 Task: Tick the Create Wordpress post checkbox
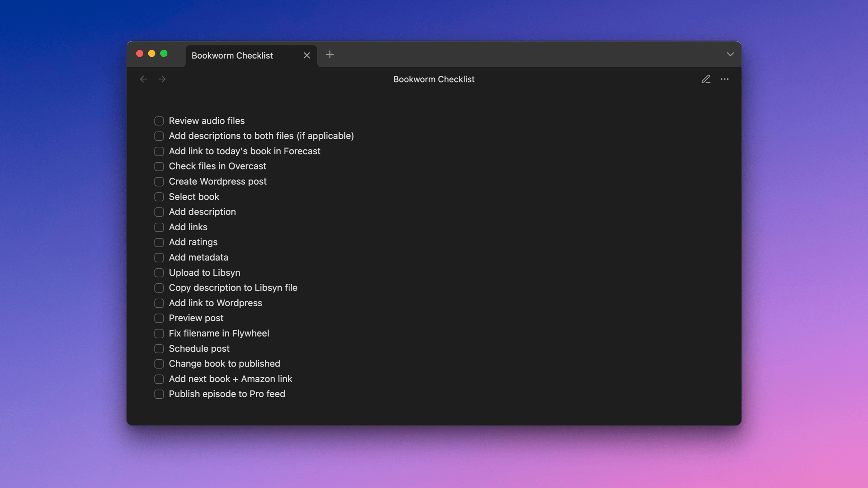click(x=159, y=181)
